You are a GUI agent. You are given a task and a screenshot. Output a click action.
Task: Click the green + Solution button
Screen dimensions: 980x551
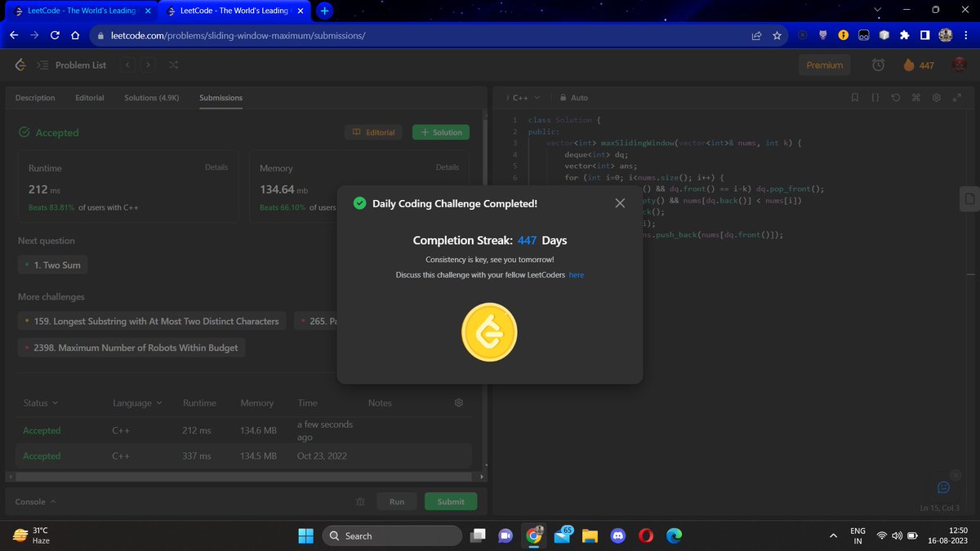pyautogui.click(x=441, y=132)
